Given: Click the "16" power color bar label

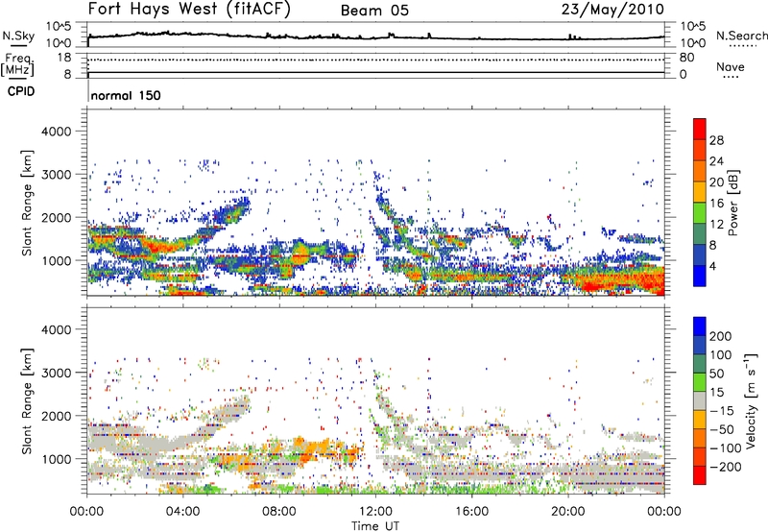Looking at the screenshot, I should pos(716,204).
